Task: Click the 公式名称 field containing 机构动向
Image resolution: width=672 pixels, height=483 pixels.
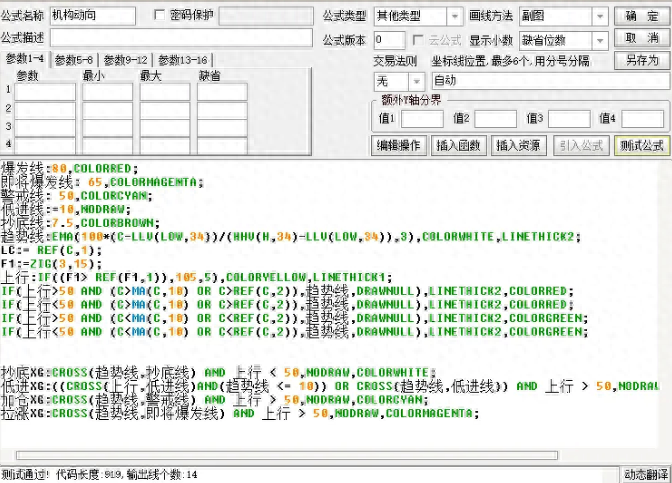Action: pos(91,16)
